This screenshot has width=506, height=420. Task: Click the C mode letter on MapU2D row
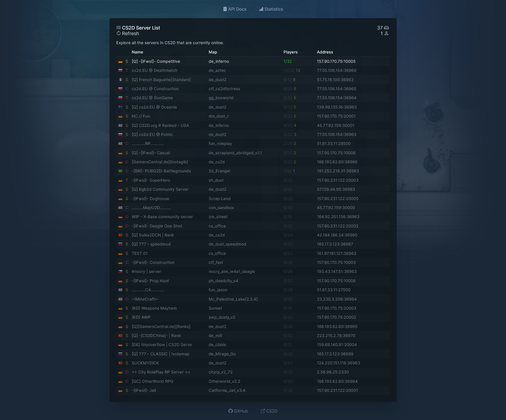127,208
